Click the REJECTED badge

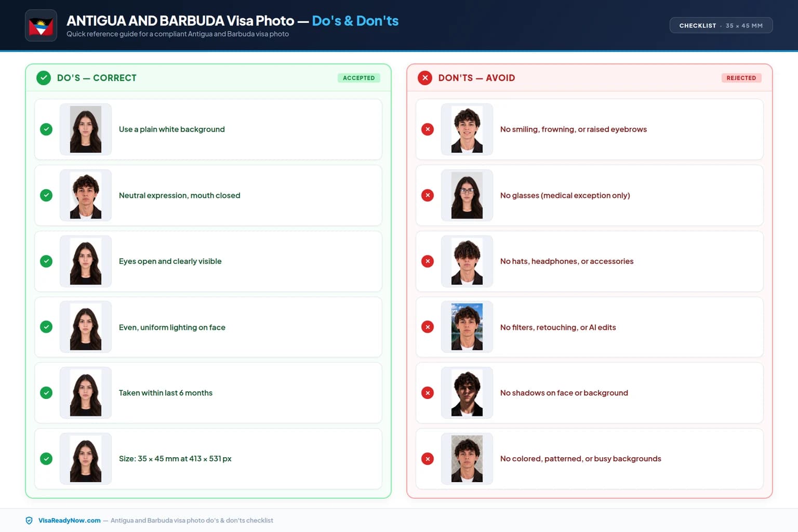741,78
